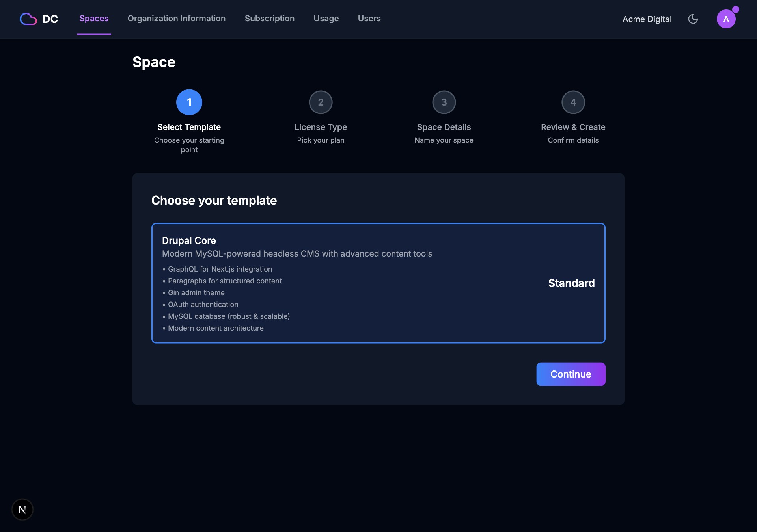Select the Drupal Core template card

(x=378, y=283)
